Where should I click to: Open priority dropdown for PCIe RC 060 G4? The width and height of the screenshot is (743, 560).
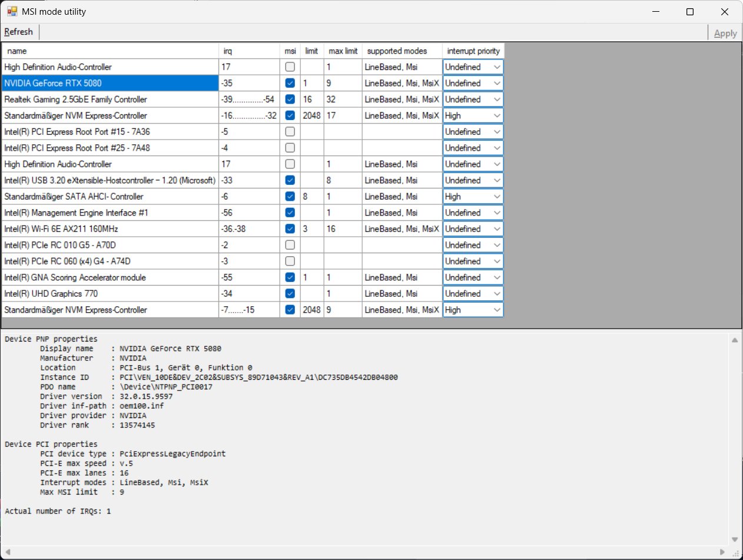click(x=473, y=261)
